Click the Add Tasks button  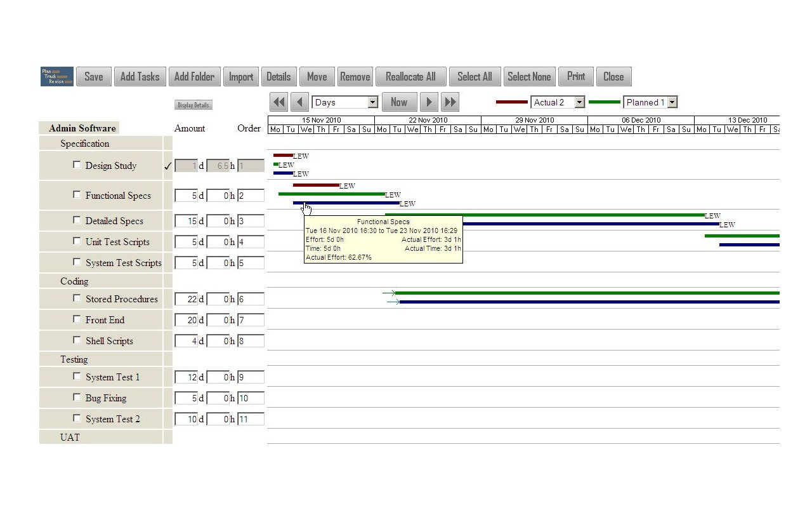[140, 77]
